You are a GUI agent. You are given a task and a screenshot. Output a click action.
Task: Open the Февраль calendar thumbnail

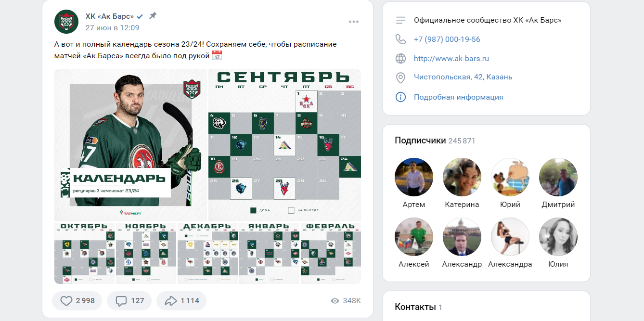331,253
